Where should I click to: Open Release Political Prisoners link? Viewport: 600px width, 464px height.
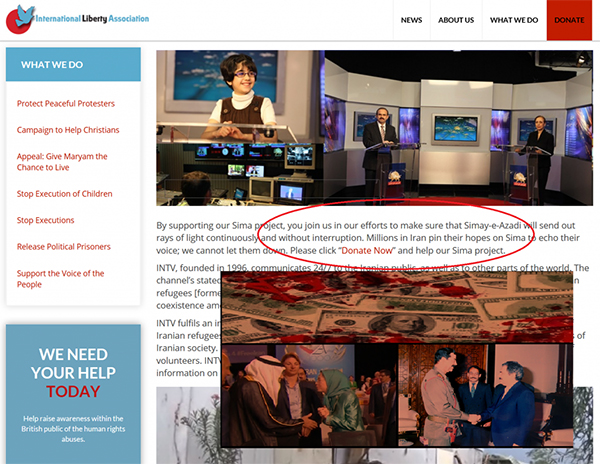64,246
